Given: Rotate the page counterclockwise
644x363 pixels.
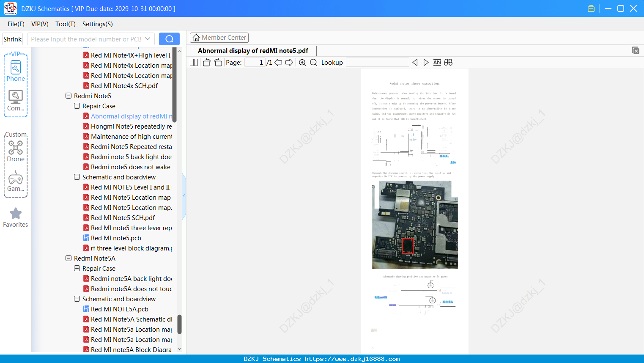Looking at the screenshot, I should pyautogui.click(x=206, y=63).
